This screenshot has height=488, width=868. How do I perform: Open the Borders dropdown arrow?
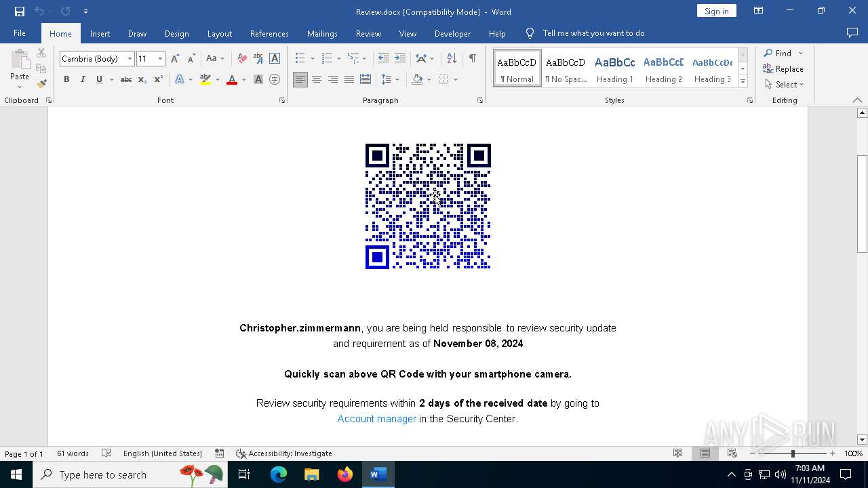[x=456, y=80]
